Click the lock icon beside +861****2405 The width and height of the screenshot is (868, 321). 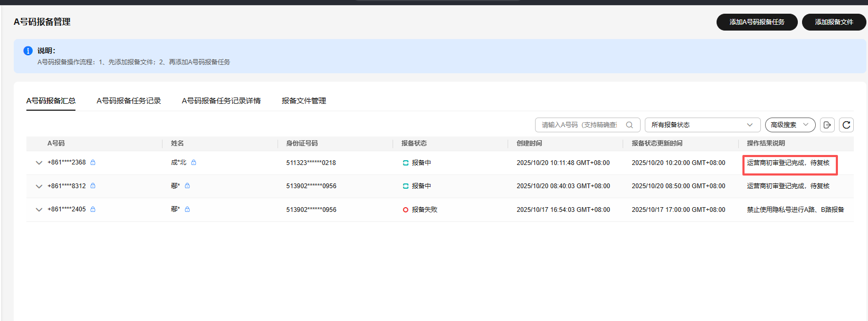click(93, 209)
